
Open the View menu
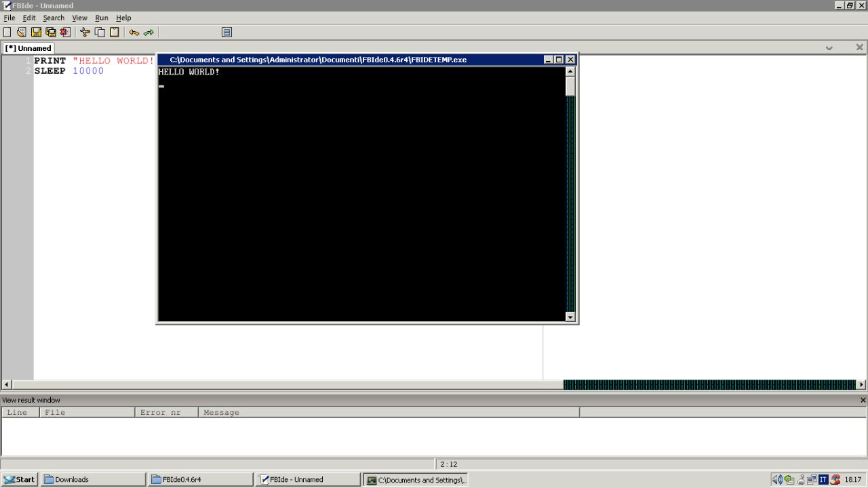coord(79,18)
